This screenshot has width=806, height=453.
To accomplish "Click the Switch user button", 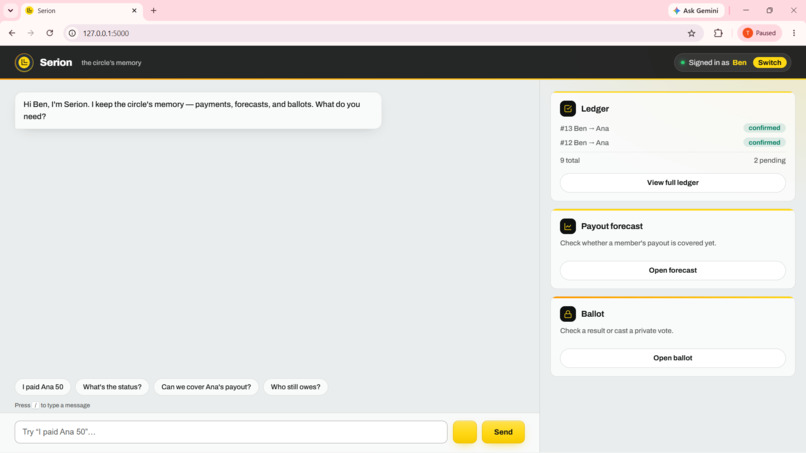I will 769,63.
